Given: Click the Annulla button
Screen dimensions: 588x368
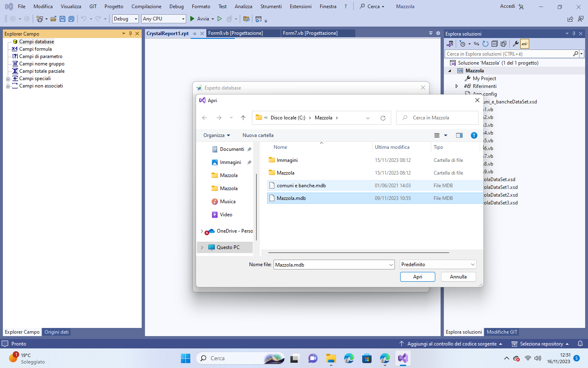Looking at the screenshot, I should [458, 277].
